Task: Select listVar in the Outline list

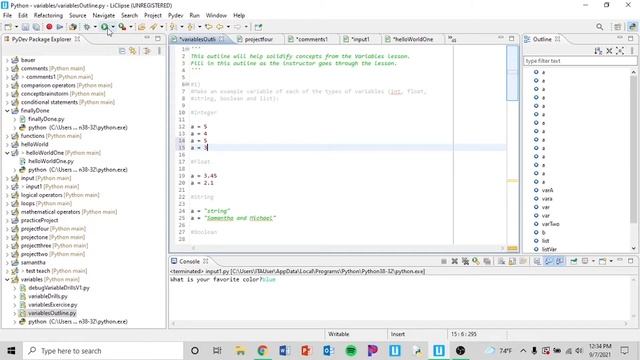Action: [x=549, y=249]
